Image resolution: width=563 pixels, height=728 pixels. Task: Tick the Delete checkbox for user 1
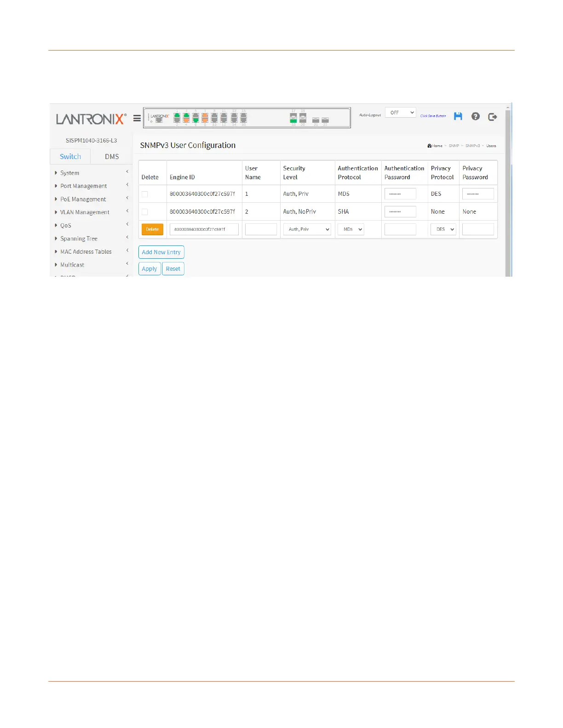[x=145, y=194]
